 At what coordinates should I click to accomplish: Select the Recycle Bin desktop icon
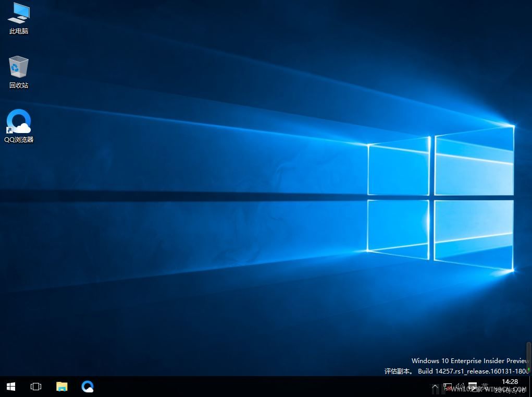pyautogui.click(x=19, y=67)
